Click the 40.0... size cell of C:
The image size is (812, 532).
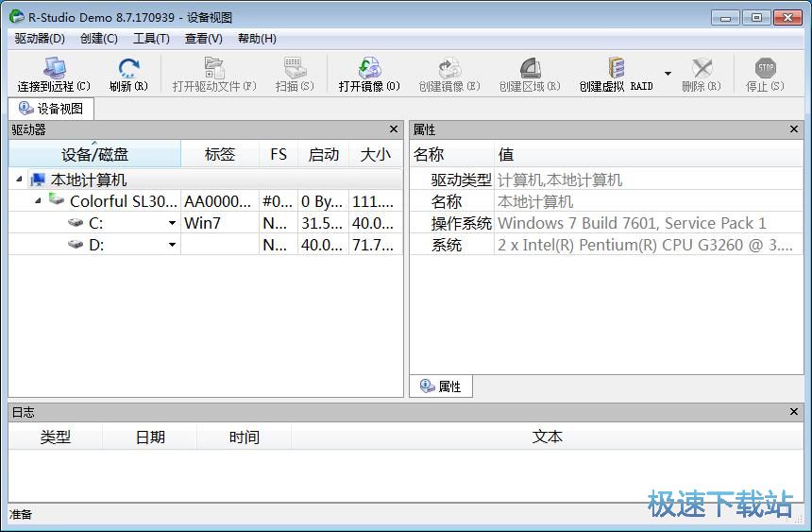(376, 223)
